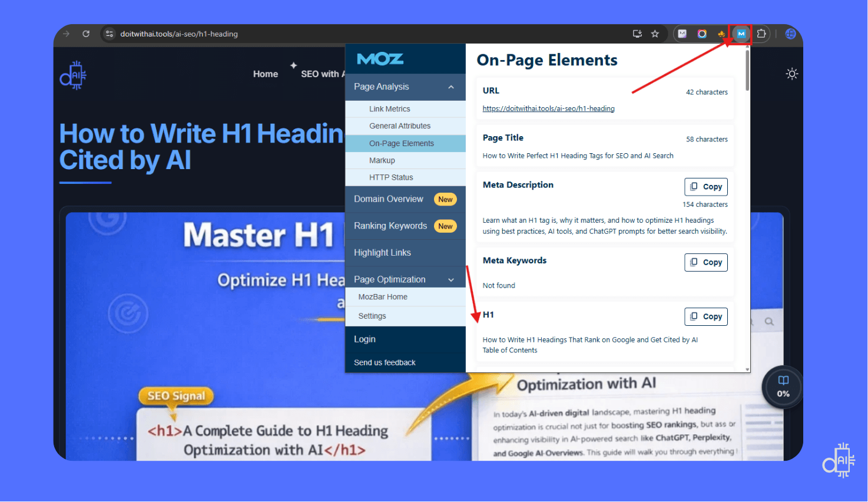The image size is (868, 502).
Task: Click the browser forward arrow
Action: coord(67,34)
